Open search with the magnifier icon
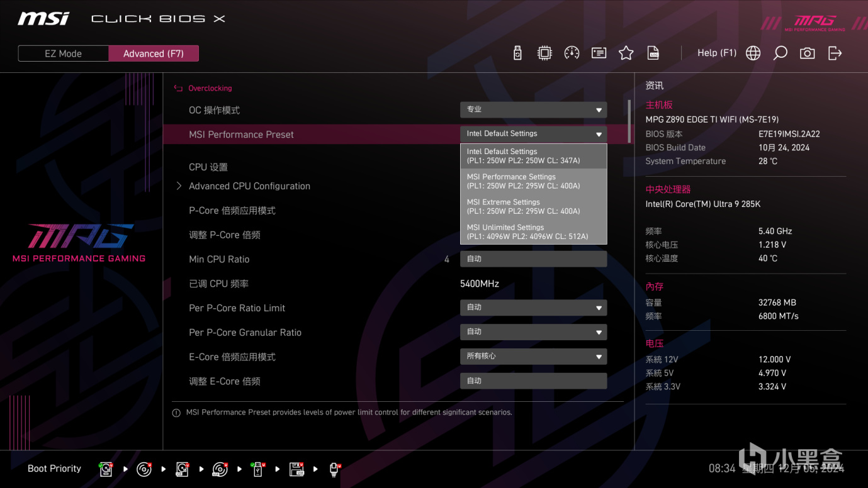 (x=780, y=53)
